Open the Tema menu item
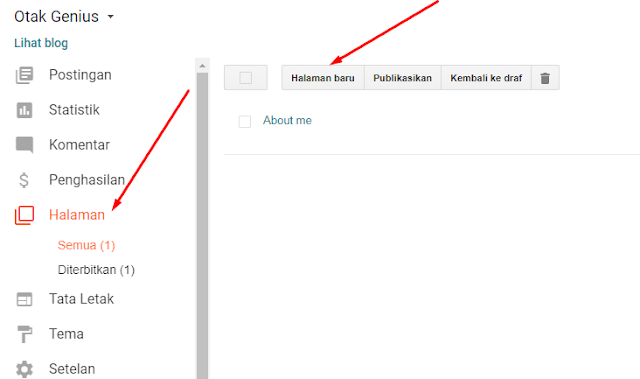This screenshot has width=640, height=379. [66, 334]
